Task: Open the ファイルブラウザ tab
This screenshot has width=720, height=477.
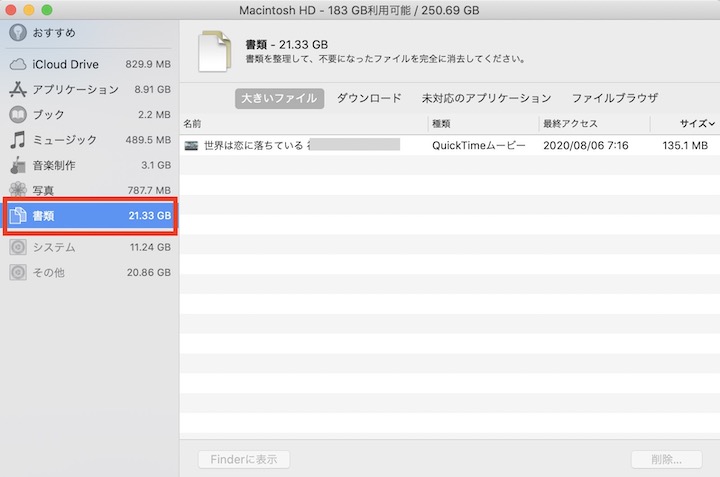Action: click(x=614, y=98)
